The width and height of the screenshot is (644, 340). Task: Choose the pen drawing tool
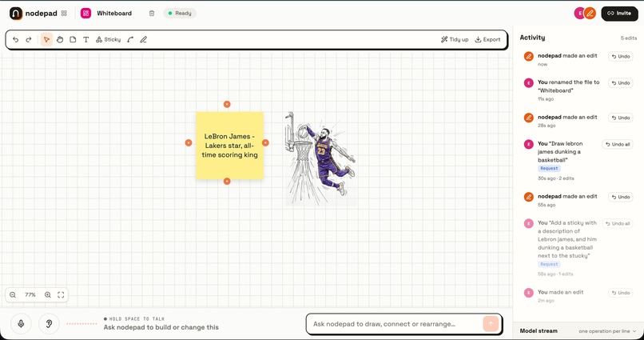coord(143,39)
